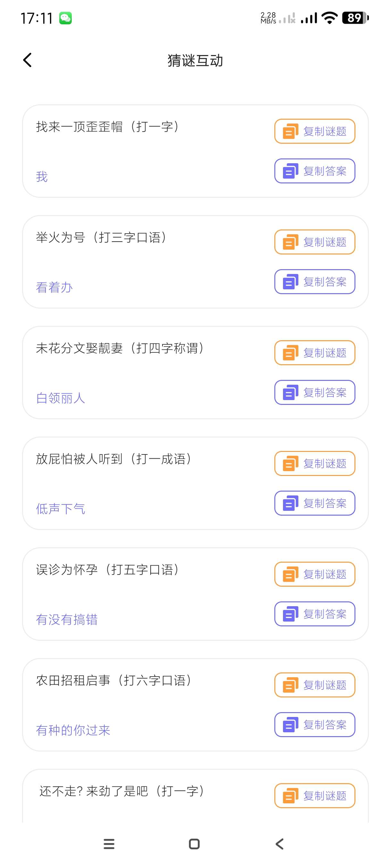
Task: Copy the answer 有没有搞错
Action: click(x=314, y=614)
